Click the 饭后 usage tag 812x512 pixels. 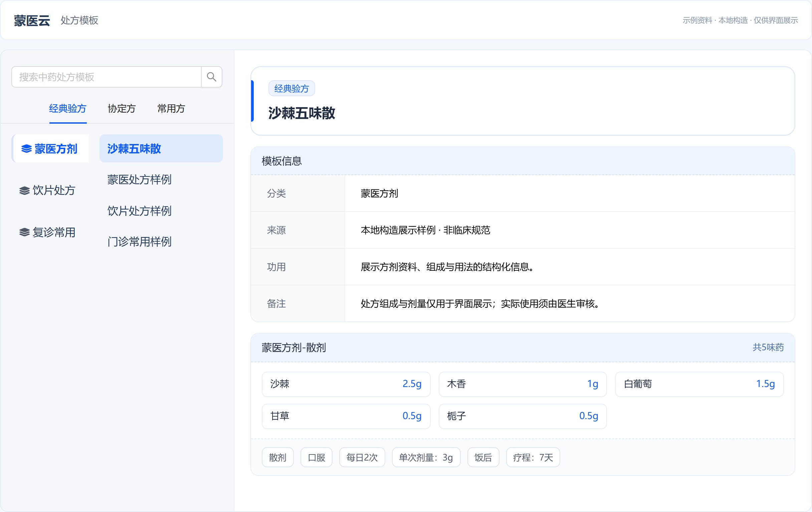pyautogui.click(x=483, y=458)
